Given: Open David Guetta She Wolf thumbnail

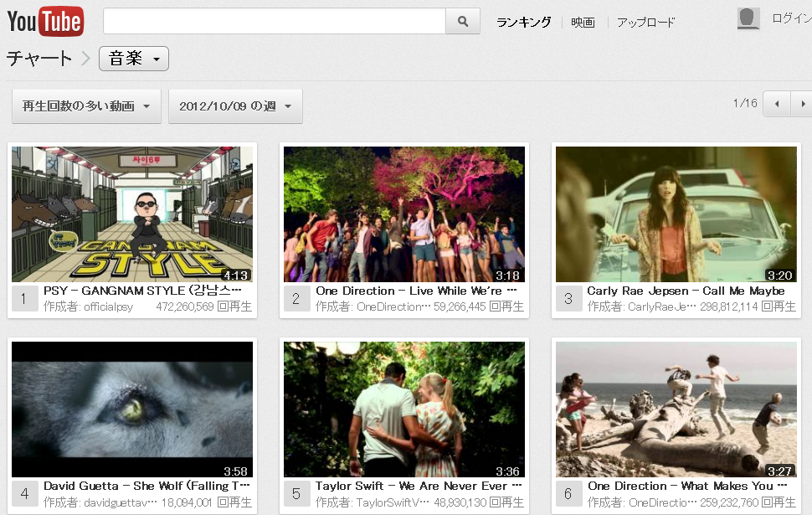Looking at the screenshot, I should [132, 409].
